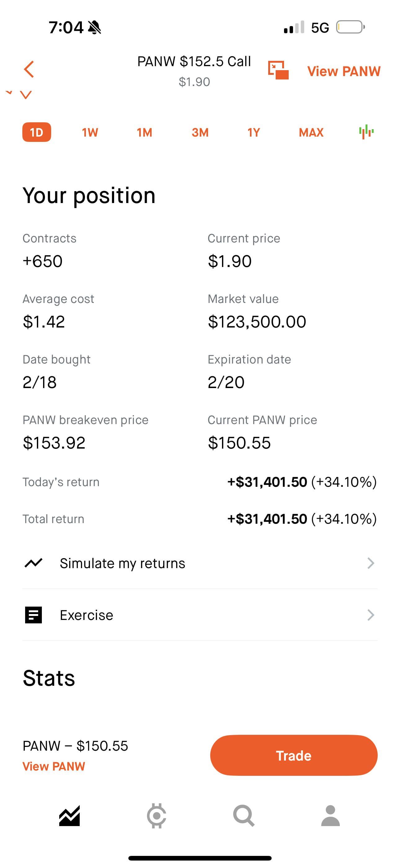This screenshot has height=868, width=400.
Task: Open the Search magnifier tab
Action: [243, 816]
